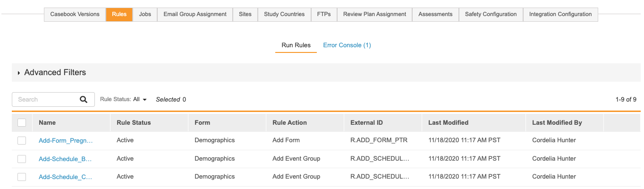Go to the Casebook Versions tab
Image resolution: width=644 pixels, height=189 pixels.
(75, 14)
